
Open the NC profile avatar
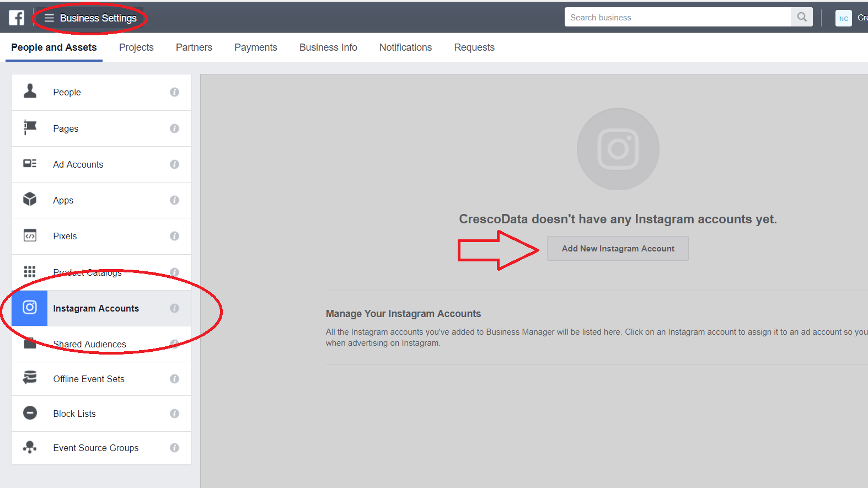pyautogui.click(x=844, y=18)
